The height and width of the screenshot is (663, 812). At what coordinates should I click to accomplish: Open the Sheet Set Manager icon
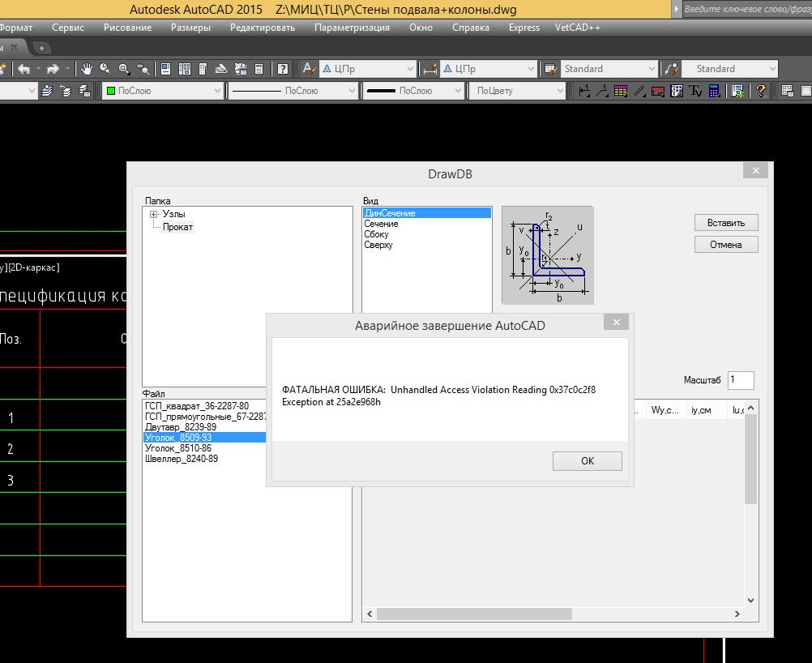pos(222,69)
